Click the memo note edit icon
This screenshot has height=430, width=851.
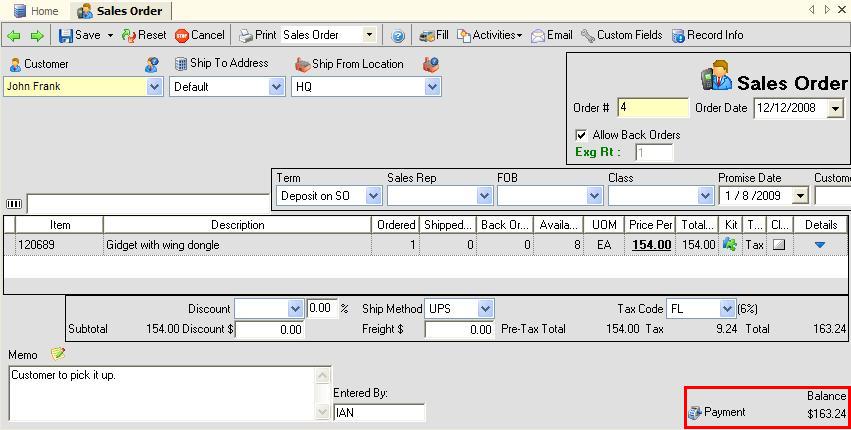pos(58,354)
